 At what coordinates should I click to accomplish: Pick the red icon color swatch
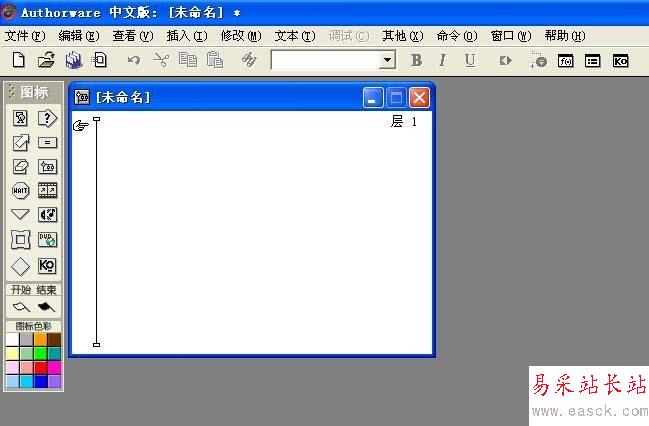[41, 368]
